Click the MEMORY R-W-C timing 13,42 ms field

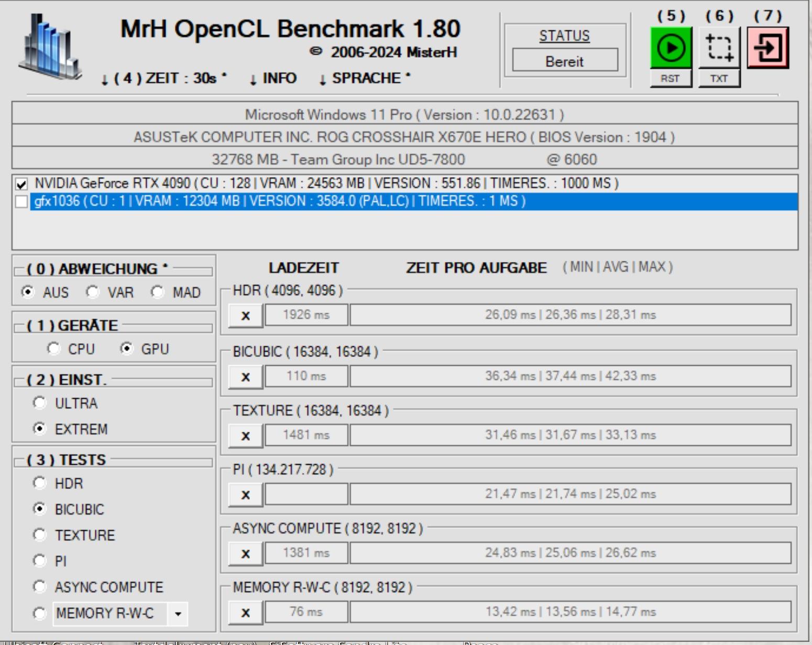click(570, 612)
